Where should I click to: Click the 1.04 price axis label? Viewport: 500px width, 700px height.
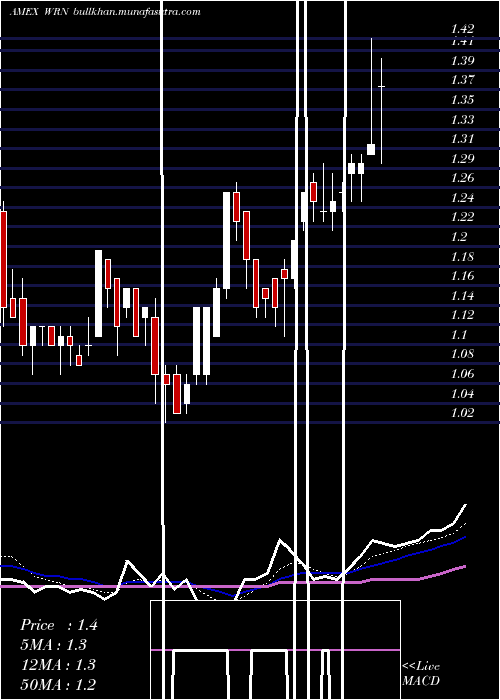[x=462, y=393]
